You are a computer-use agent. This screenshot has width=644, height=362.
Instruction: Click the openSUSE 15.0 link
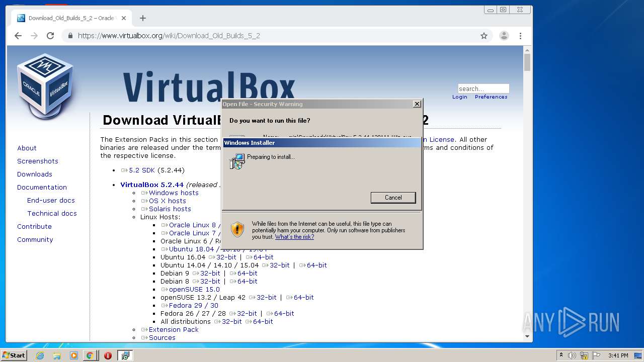pos(191,289)
